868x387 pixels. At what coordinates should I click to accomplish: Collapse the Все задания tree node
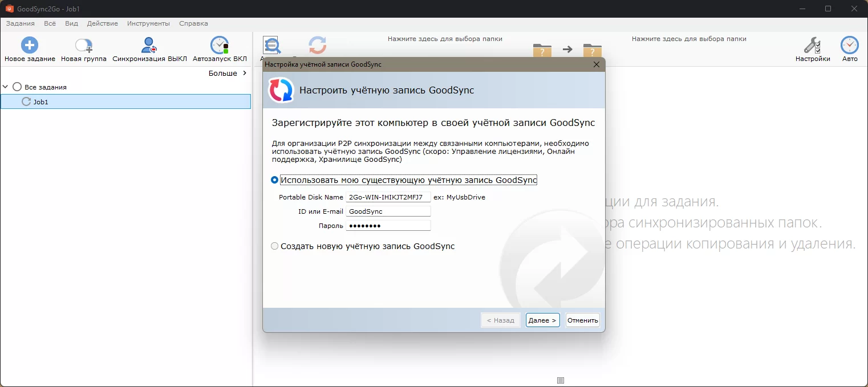tap(6, 87)
